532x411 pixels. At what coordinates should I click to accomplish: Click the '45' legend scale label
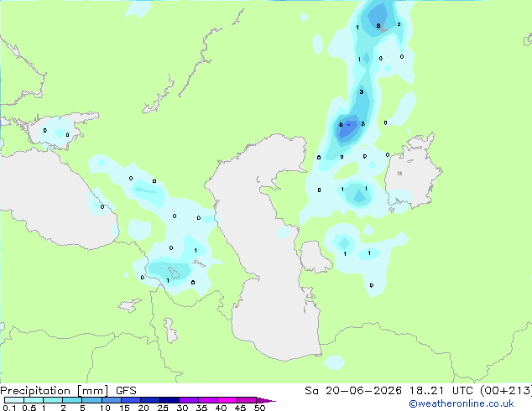point(240,408)
